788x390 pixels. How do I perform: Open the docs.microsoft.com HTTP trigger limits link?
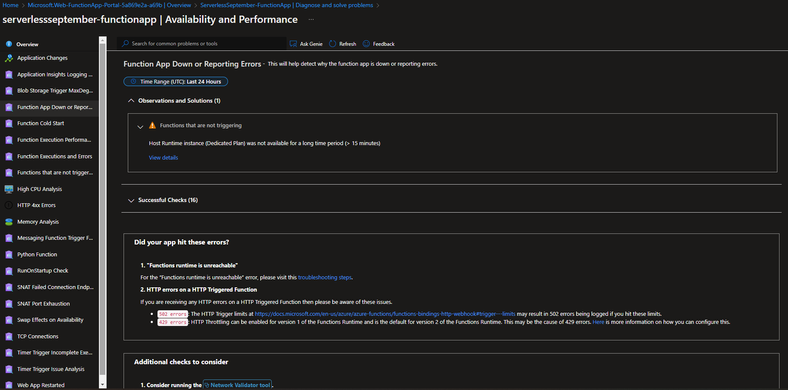click(x=385, y=314)
